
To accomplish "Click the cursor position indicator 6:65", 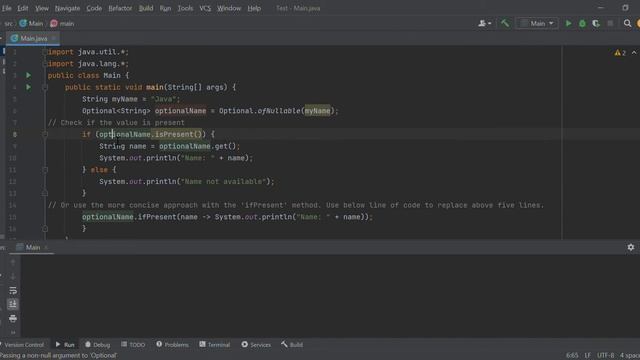I will point(572,356).
